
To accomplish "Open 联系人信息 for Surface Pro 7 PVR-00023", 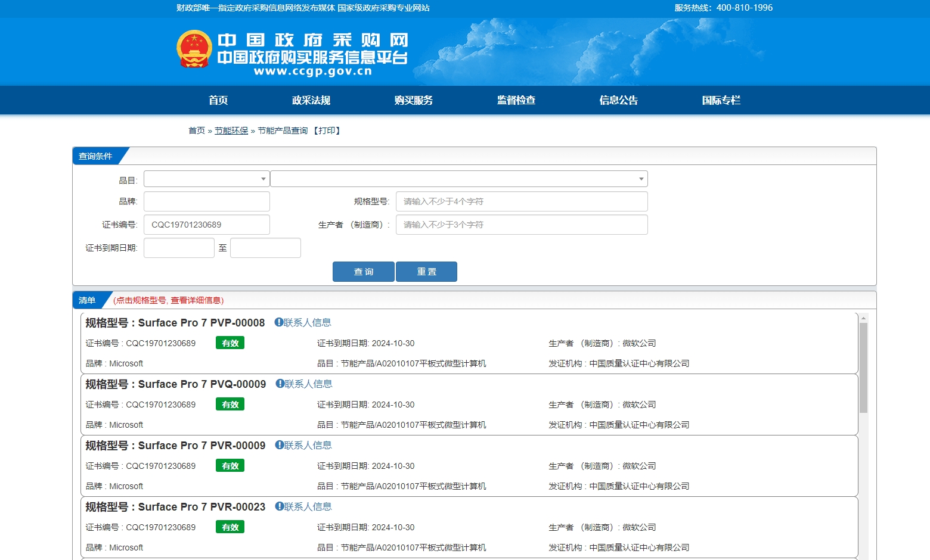I will 308,506.
